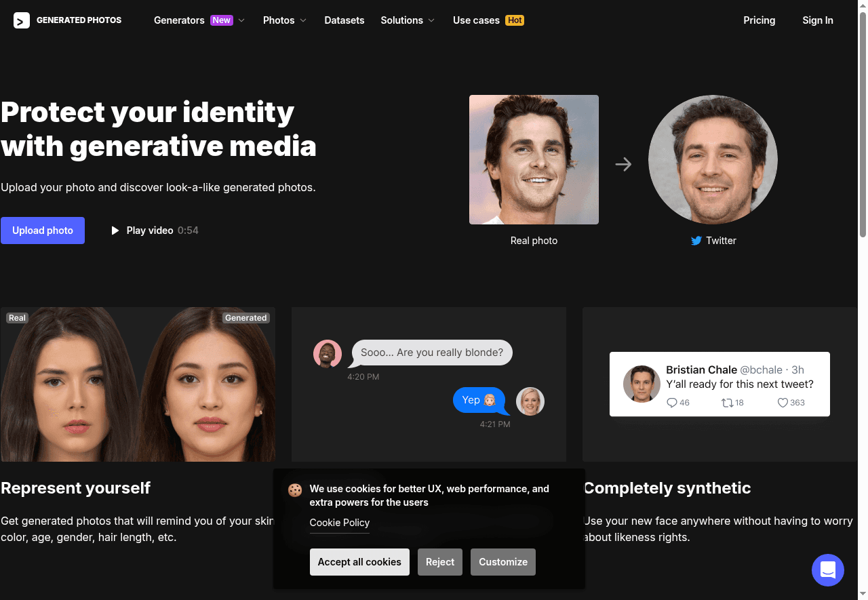Click the Twitter bird icon
The image size is (868, 600).
pyautogui.click(x=696, y=241)
